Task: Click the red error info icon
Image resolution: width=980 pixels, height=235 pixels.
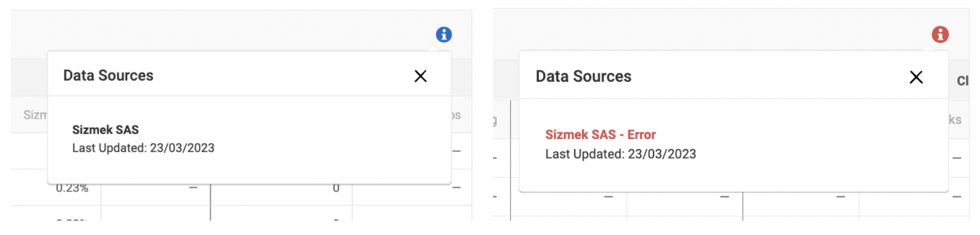Action: 940,35
